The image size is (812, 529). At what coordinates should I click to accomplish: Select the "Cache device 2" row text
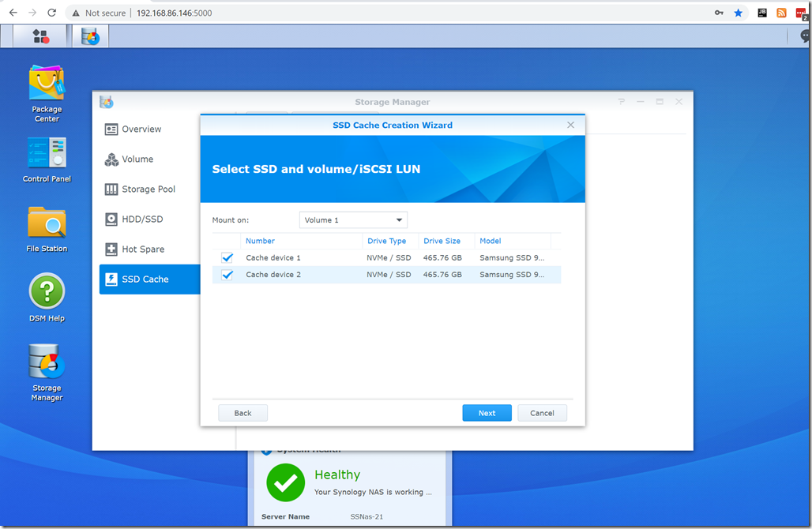(273, 275)
